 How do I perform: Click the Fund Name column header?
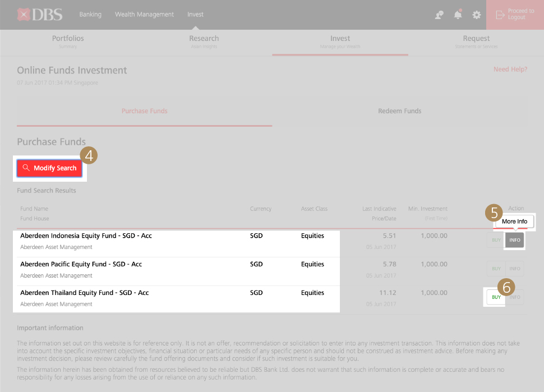pos(34,209)
